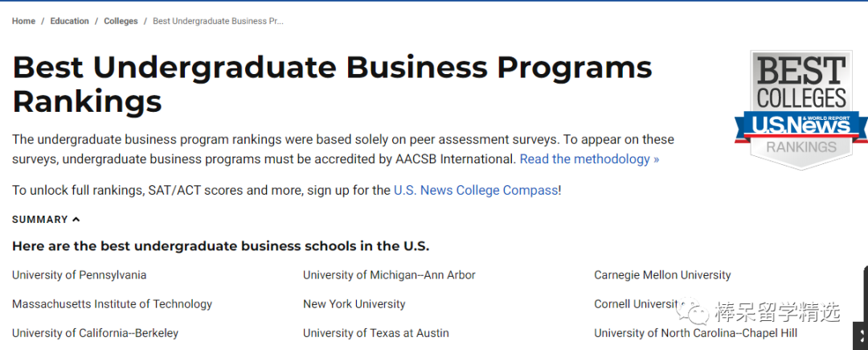Collapse the SUMMARY section chevron

point(76,220)
